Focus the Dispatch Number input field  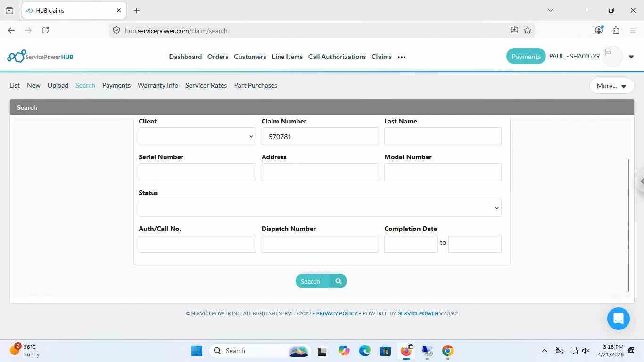(320, 244)
